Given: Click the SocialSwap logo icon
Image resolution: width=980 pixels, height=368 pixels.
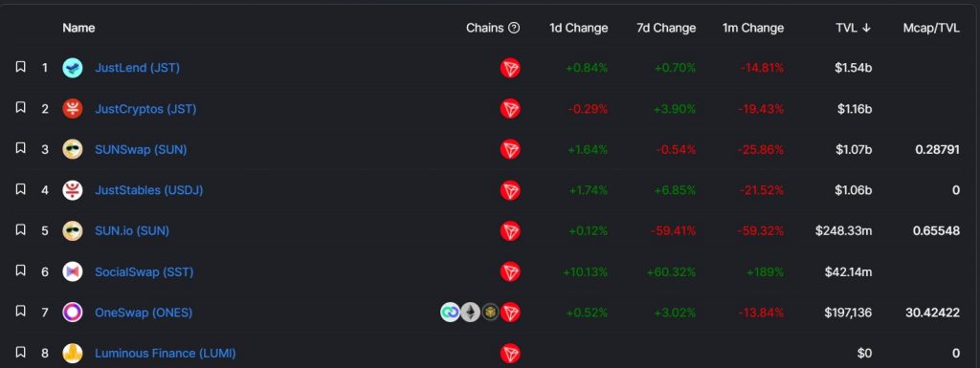Looking at the screenshot, I should 73,272.
